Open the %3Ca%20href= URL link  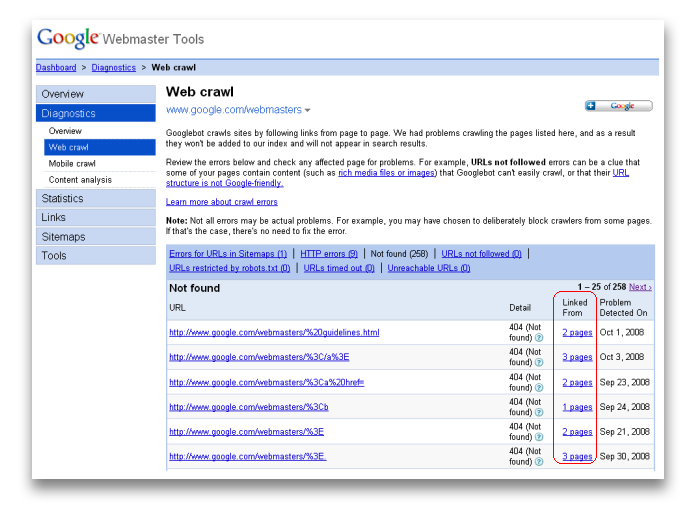266,382
